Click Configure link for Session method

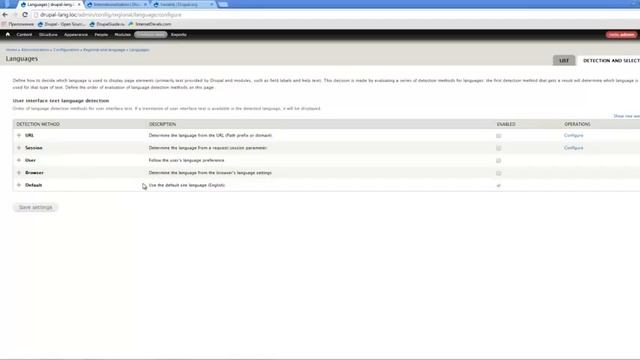coord(573,148)
